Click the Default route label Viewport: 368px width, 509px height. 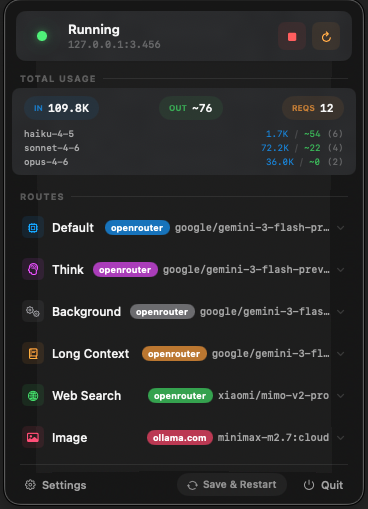pyautogui.click(x=73, y=228)
